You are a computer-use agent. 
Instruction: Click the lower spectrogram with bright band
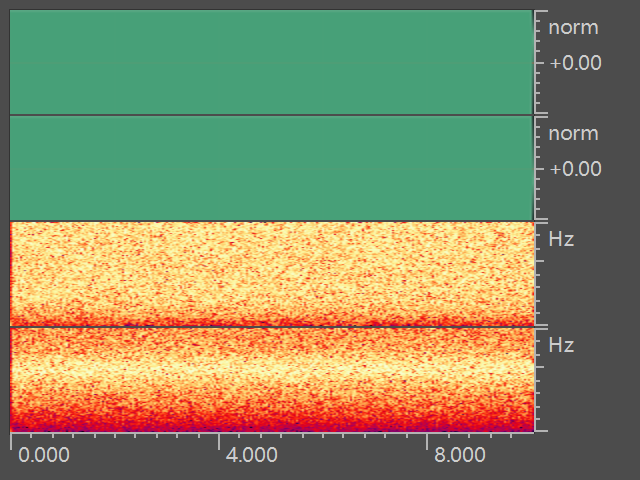pyautogui.click(x=272, y=380)
